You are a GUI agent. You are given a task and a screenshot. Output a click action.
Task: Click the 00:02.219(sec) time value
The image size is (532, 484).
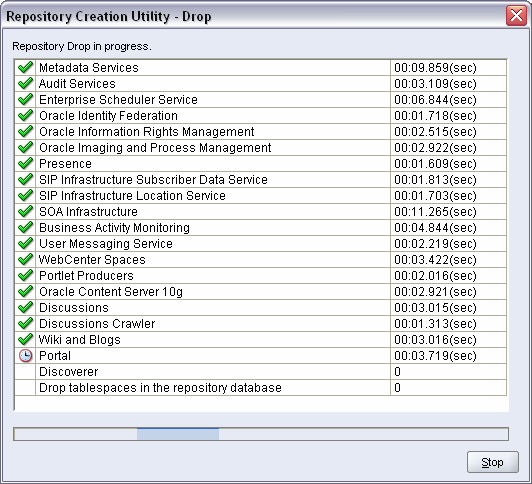point(435,244)
